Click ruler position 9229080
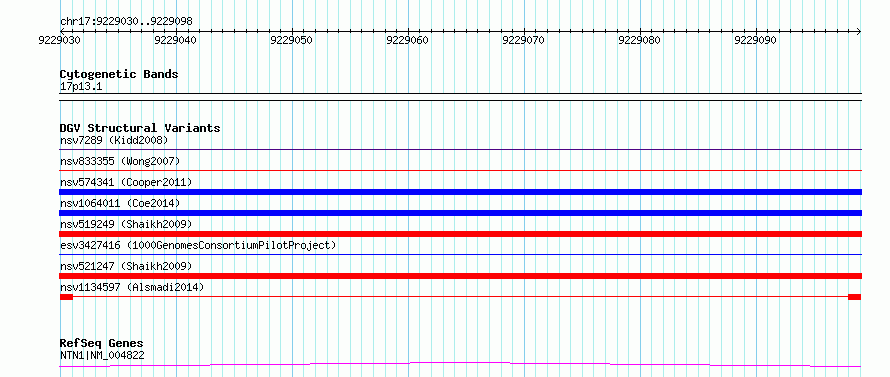890x377 pixels. 639,40
